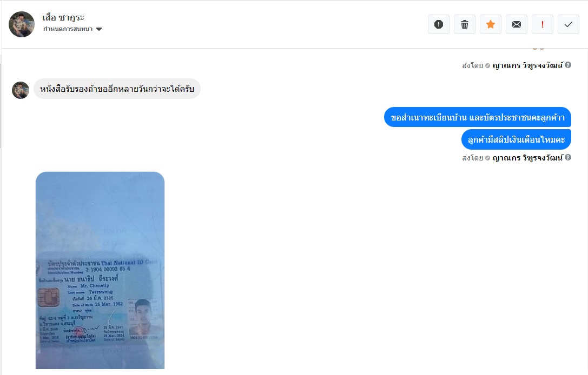Open the assign conversation dropdown arrow
The image size is (588, 375).
[99, 29]
